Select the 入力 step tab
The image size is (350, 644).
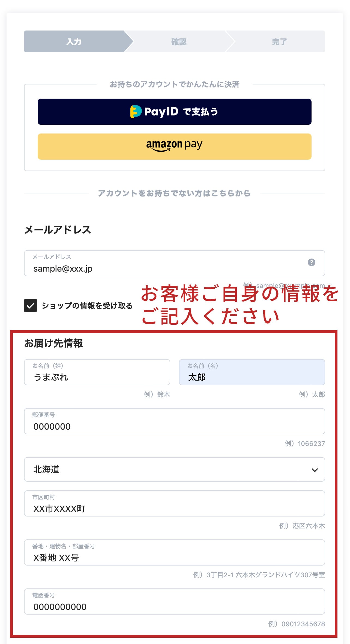pyautogui.click(x=74, y=42)
